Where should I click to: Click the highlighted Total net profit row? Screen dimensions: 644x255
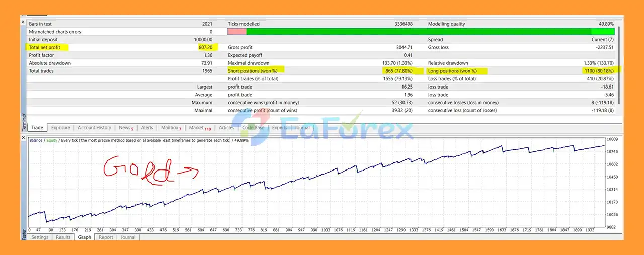tap(121, 47)
